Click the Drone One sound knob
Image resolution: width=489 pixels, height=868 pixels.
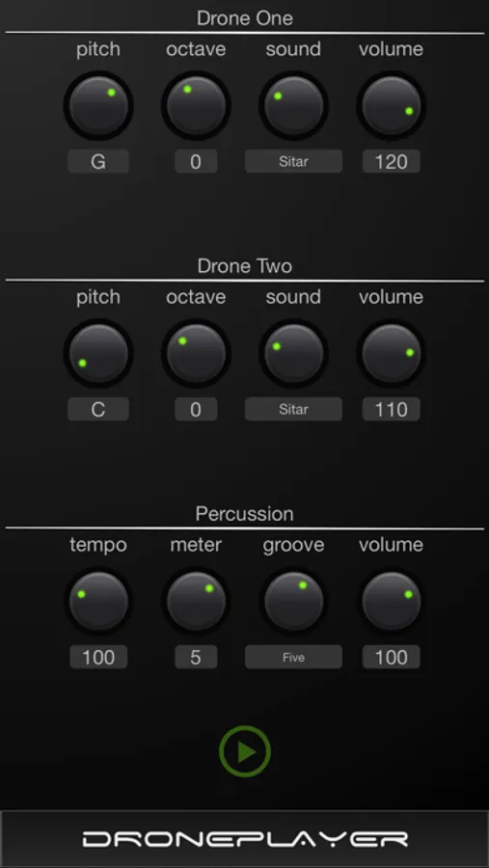click(293, 105)
